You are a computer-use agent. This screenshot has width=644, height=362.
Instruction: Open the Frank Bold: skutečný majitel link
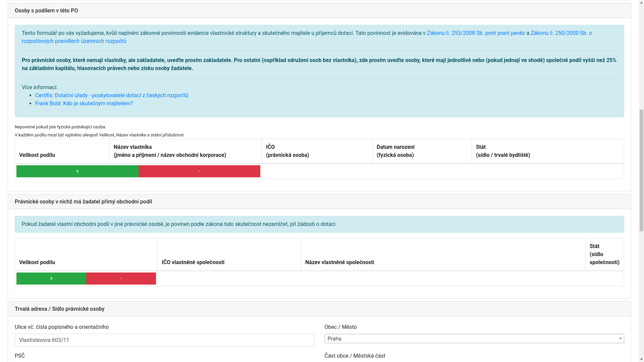[x=84, y=104]
